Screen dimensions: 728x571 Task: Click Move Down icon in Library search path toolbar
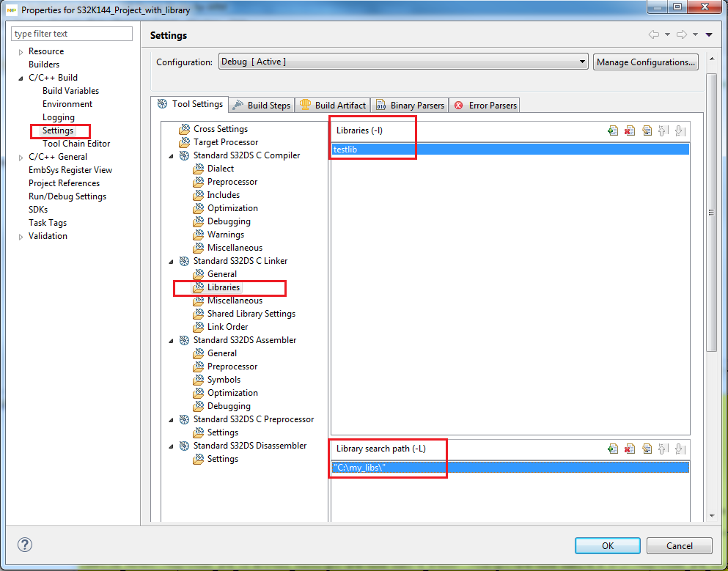(680, 449)
